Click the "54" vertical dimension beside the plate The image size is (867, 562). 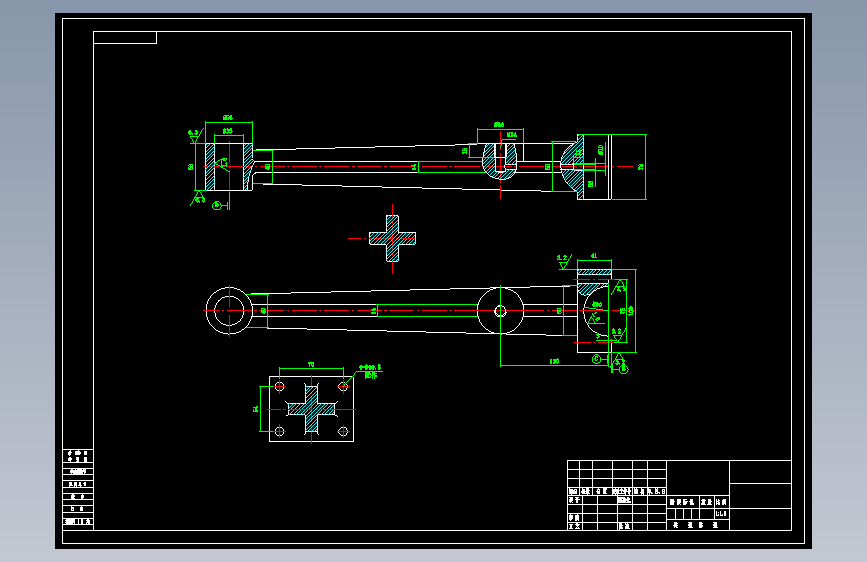(255, 409)
